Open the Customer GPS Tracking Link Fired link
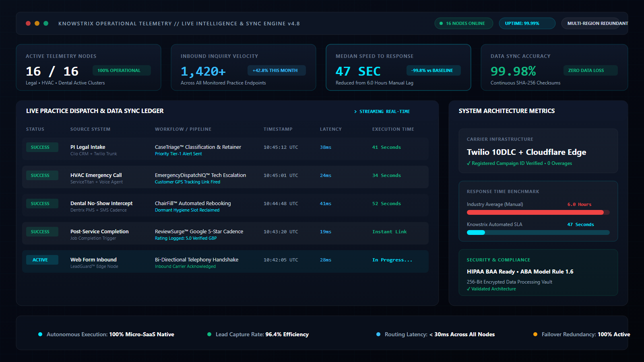 (188, 182)
